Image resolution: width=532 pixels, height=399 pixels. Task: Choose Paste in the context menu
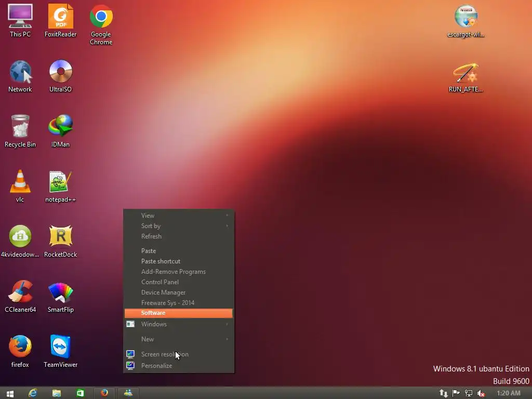pos(179,251)
